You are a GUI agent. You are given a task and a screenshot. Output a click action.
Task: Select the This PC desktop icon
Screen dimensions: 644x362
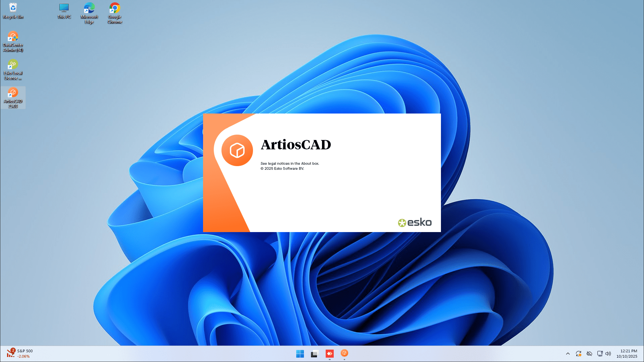(x=64, y=11)
